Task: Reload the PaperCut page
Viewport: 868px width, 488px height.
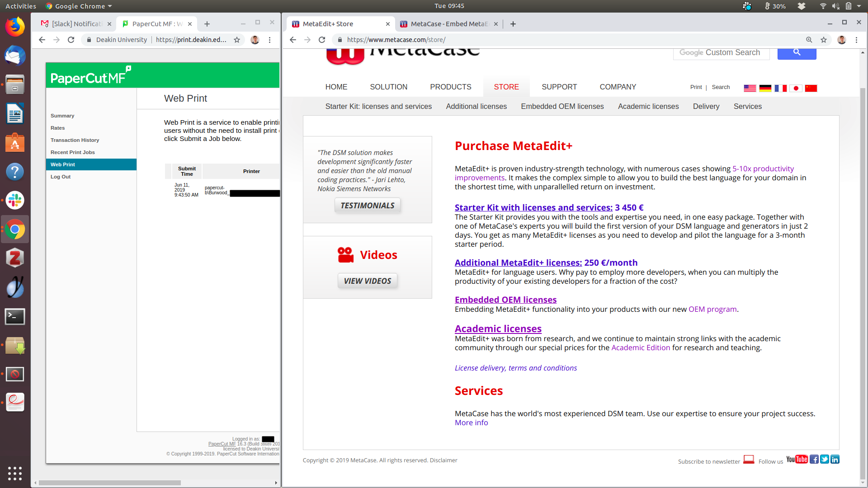Action: click(x=71, y=40)
